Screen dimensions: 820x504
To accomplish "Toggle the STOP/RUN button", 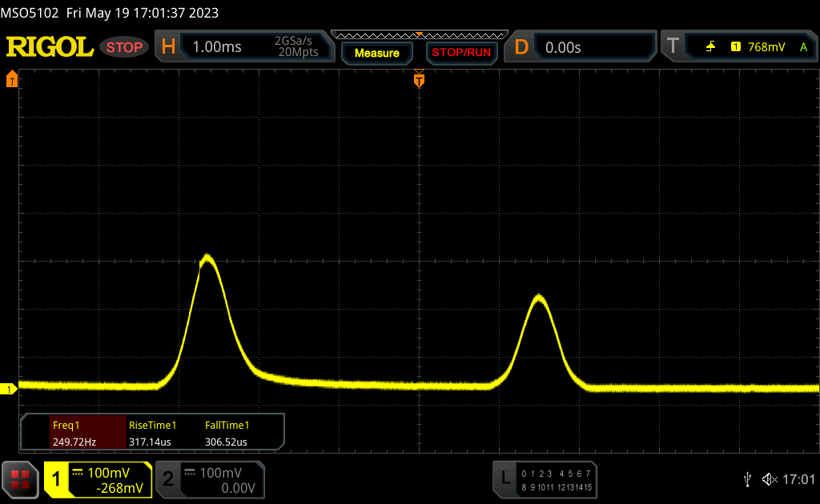I will pos(461,53).
